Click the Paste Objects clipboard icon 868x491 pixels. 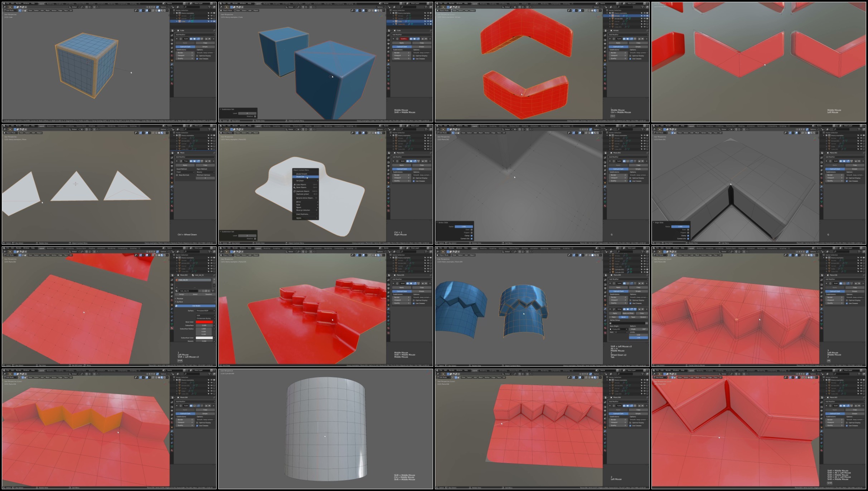pos(295,187)
